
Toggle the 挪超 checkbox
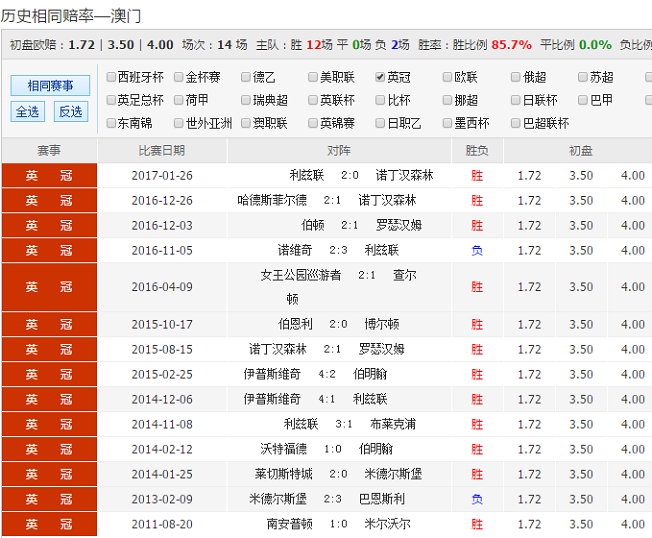[x=447, y=100]
